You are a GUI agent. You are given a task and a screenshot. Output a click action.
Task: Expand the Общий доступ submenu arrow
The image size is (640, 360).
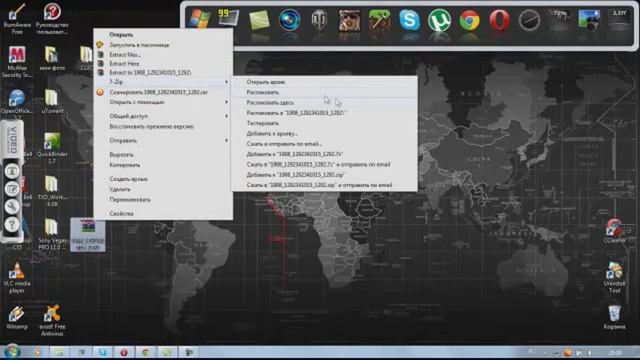(227, 116)
